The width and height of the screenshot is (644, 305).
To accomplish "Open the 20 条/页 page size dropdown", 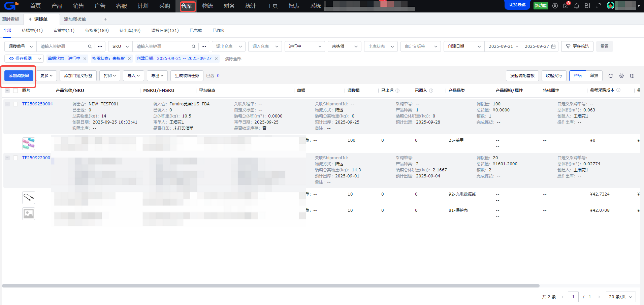I will point(621,297).
